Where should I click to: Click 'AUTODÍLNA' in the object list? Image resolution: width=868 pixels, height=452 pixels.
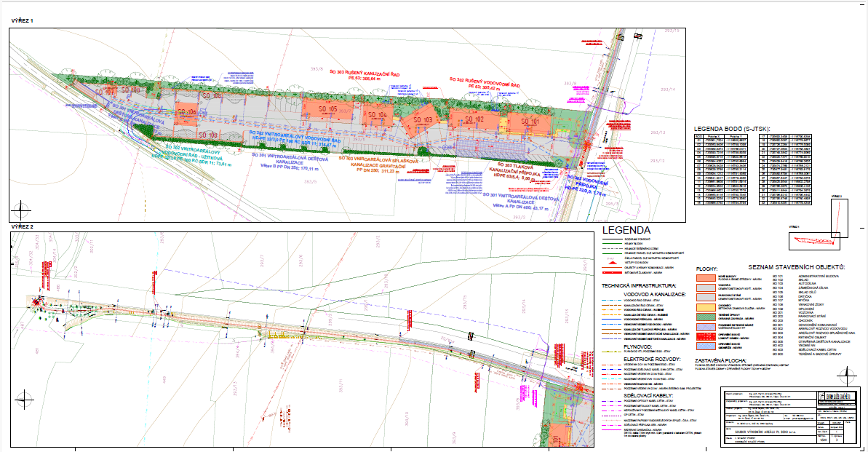coord(805,284)
